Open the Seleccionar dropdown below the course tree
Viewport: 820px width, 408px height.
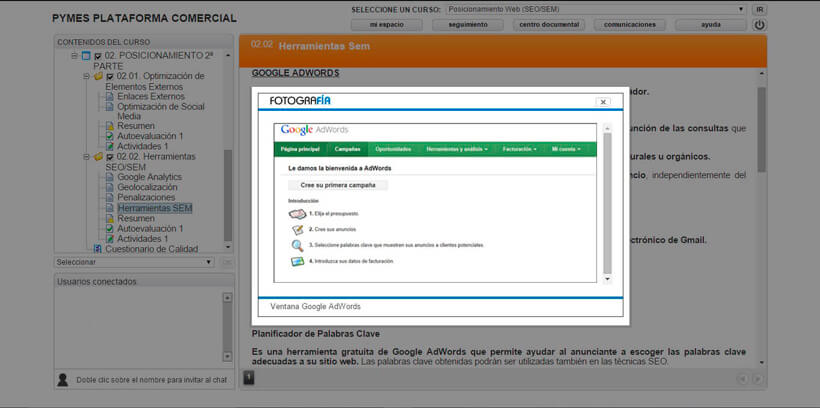pos(134,262)
